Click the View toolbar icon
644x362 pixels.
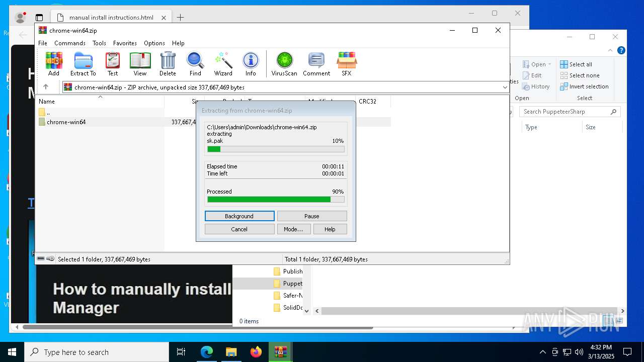tap(140, 64)
